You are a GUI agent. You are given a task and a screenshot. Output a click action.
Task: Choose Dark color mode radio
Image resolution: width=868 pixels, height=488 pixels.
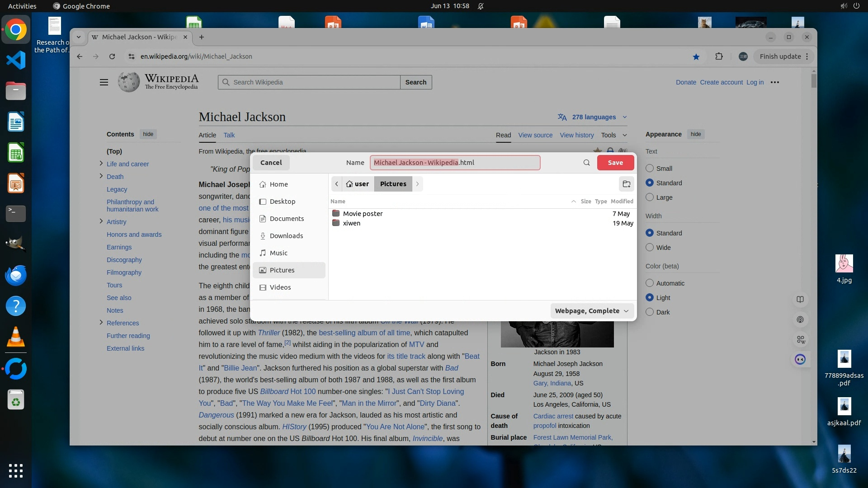tap(650, 312)
